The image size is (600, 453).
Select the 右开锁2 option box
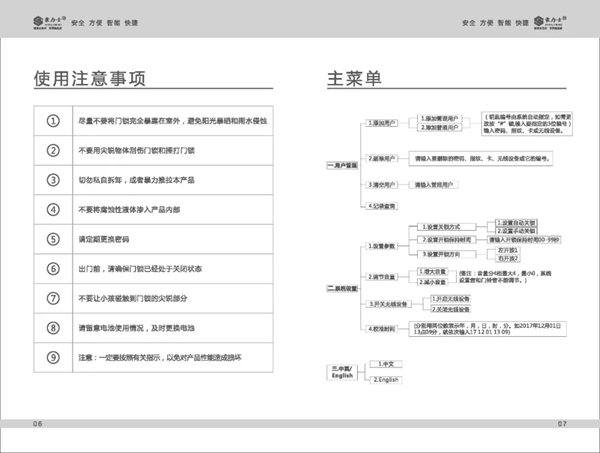pyautogui.click(x=508, y=259)
